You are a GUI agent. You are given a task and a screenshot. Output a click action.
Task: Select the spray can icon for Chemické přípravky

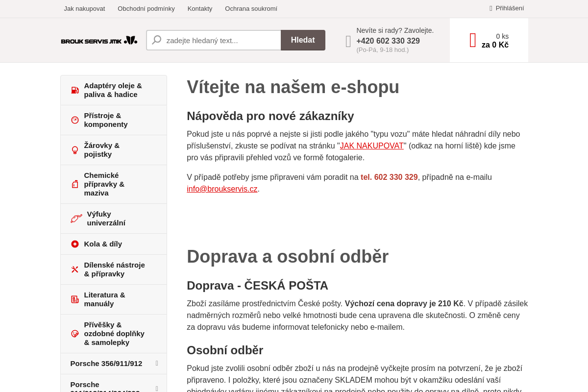point(75,184)
